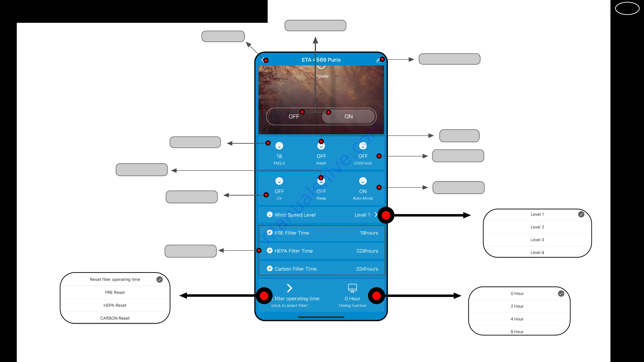Image resolution: width=644 pixels, height=362 pixels.
Task: Select Level 3 from wind speed options
Action: point(537,240)
